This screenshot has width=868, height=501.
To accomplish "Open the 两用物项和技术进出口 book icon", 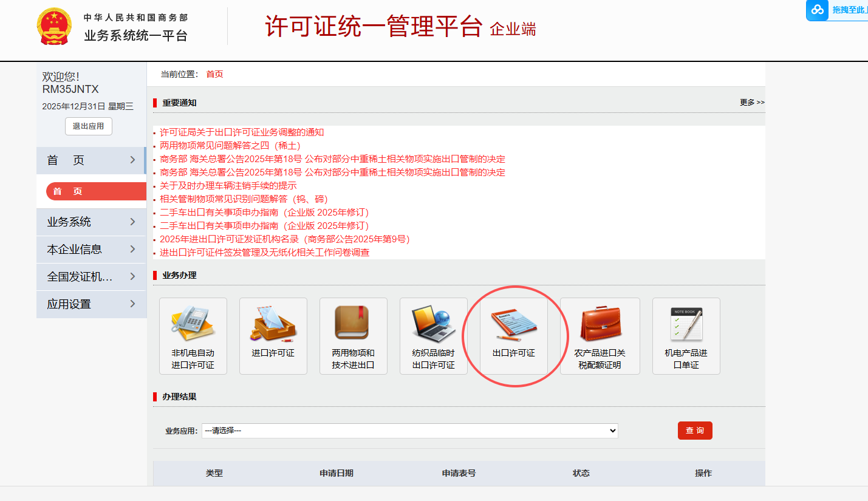I will click(x=353, y=324).
